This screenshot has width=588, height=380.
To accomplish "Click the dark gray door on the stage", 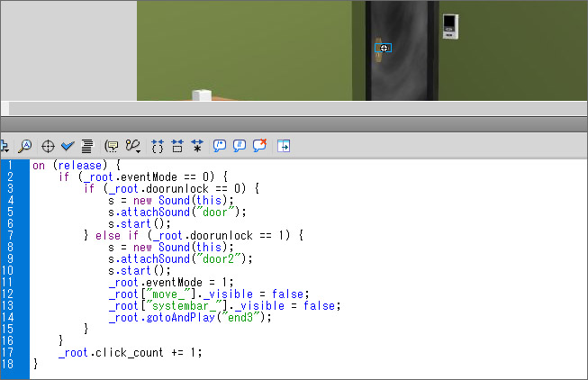I will point(402,50).
